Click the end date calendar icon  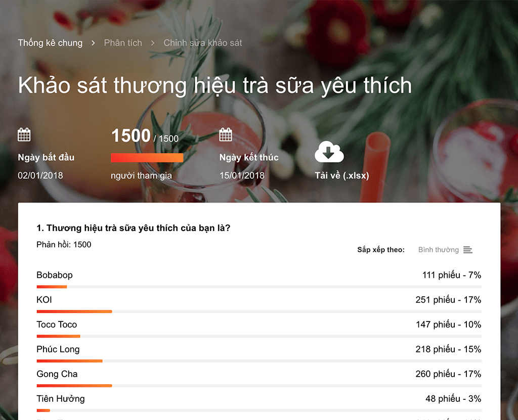[x=226, y=135]
